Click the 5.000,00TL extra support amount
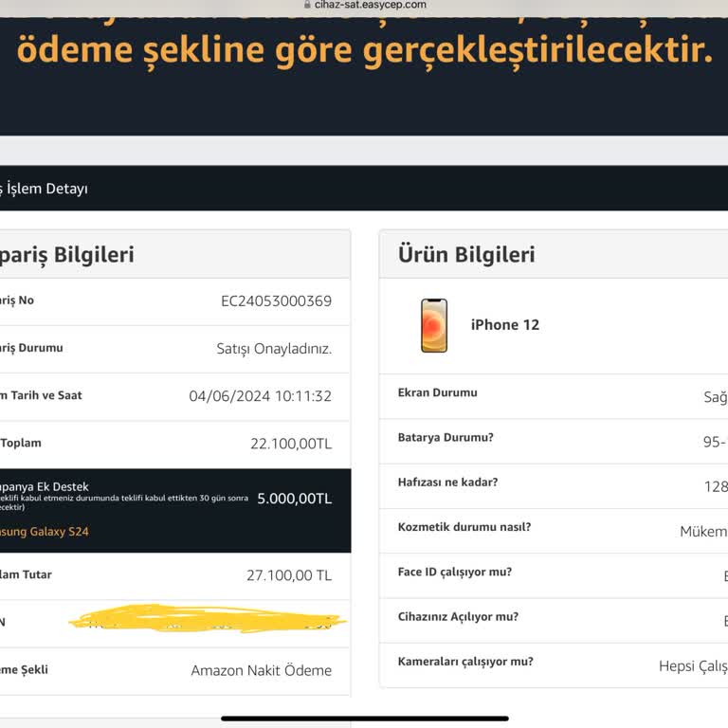This screenshot has width=728, height=728. pos(295,499)
